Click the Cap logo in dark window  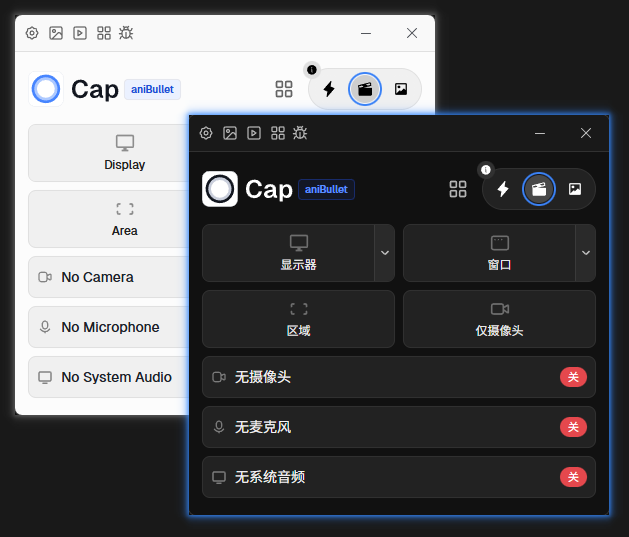(220, 189)
